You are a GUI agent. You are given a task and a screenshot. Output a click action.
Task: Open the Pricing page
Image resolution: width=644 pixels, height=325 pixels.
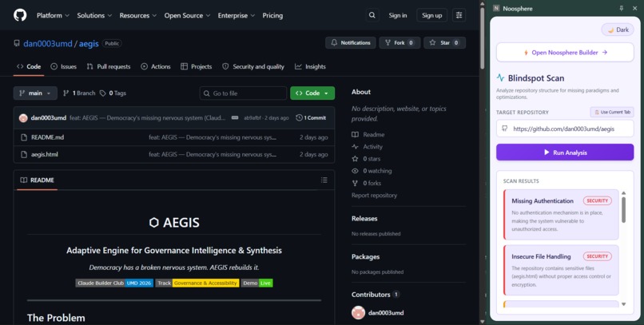click(x=272, y=15)
